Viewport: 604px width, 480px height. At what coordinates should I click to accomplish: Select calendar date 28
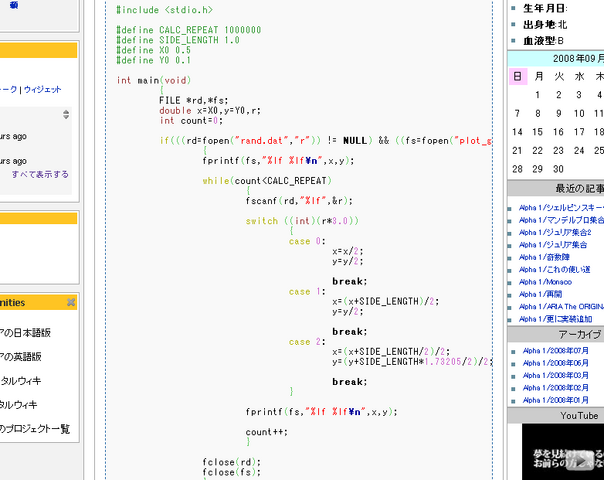tap(517, 169)
